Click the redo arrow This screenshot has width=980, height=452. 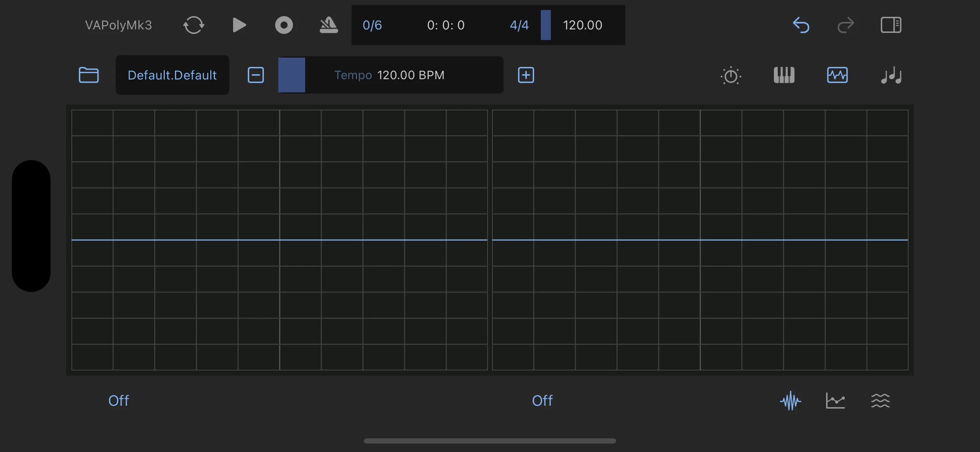(846, 25)
